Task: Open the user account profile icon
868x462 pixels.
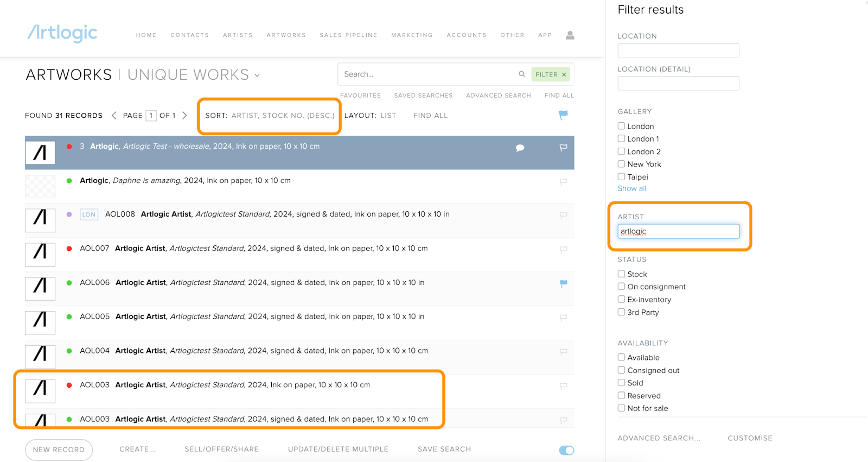Action: pyautogui.click(x=570, y=35)
